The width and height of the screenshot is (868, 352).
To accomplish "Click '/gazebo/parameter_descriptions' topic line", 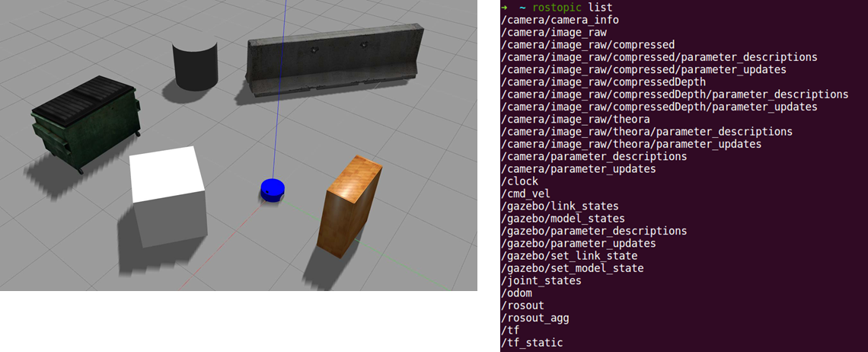I will [594, 231].
